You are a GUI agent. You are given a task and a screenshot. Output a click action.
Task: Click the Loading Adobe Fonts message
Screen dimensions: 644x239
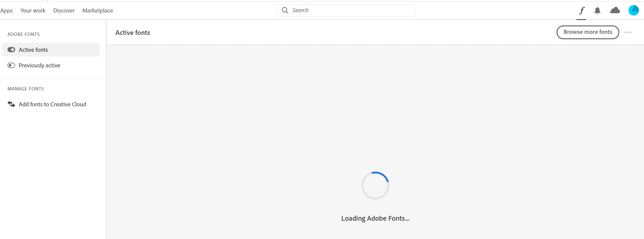[375, 218]
